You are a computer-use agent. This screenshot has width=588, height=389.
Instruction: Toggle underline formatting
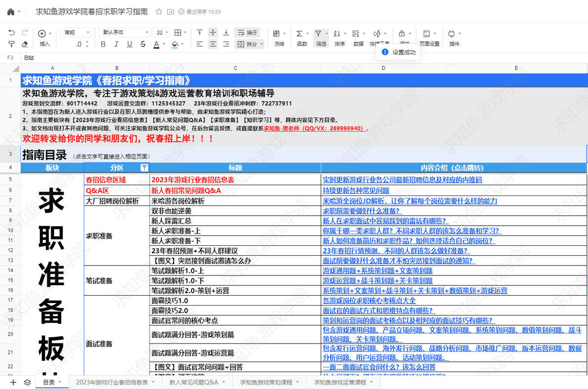pos(129,44)
